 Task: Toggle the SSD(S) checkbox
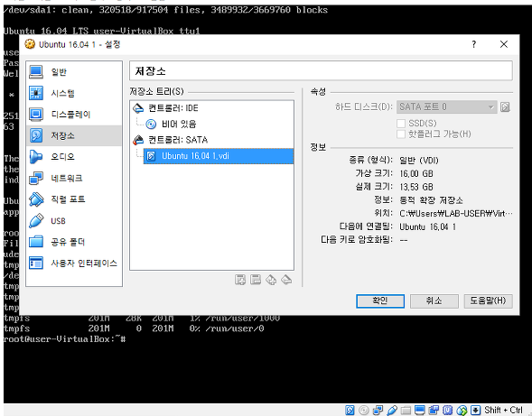[x=401, y=123]
